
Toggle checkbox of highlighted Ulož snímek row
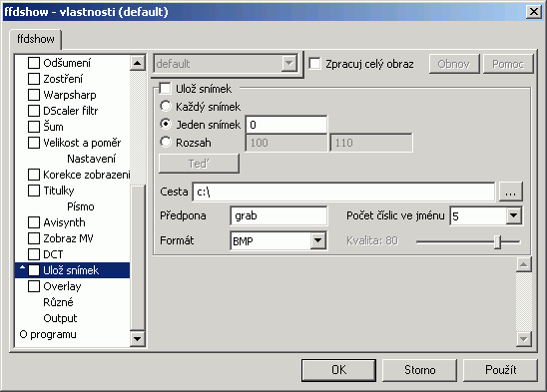tap(34, 270)
